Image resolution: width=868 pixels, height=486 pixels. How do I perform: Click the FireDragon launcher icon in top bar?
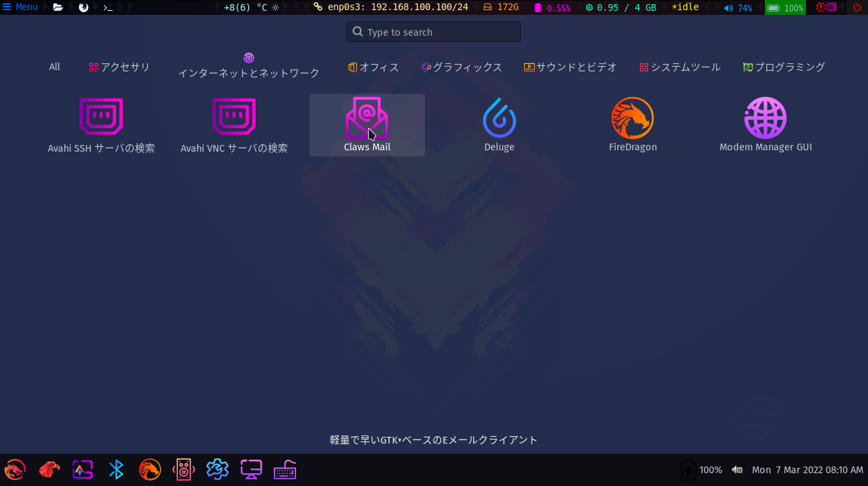(x=84, y=7)
